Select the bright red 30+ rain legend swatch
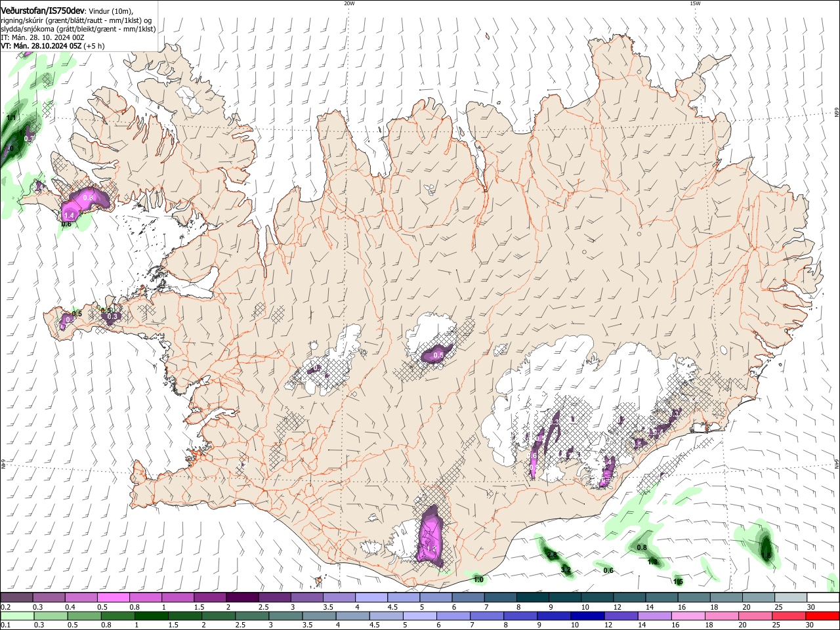This screenshot has width=840, height=630. (x=822, y=616)
